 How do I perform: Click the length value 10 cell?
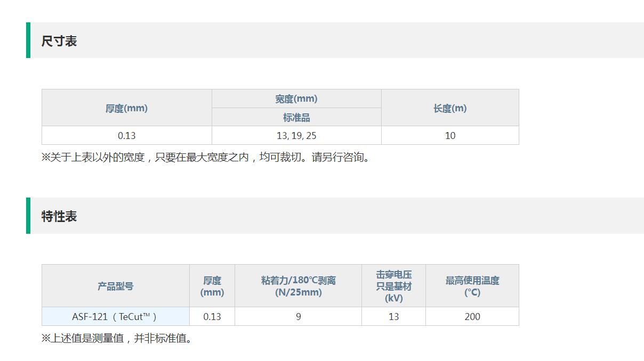tap(450, 135)
